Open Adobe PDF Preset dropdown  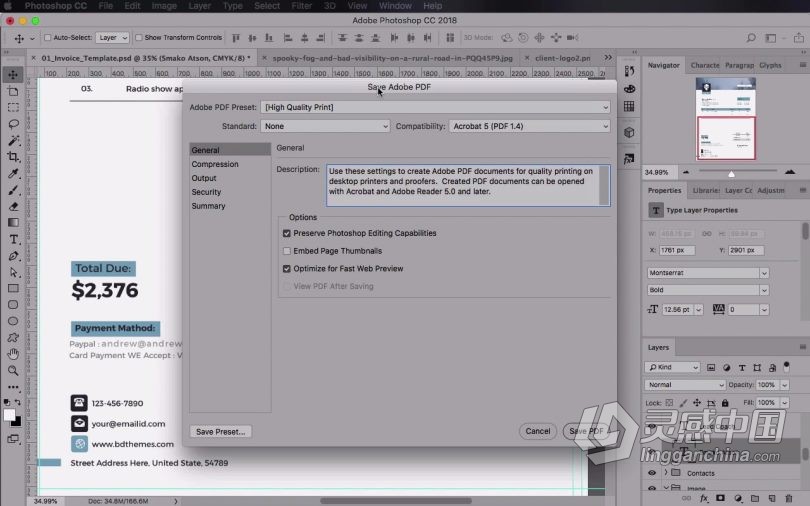pyautogui.click(x=435, y=107)
